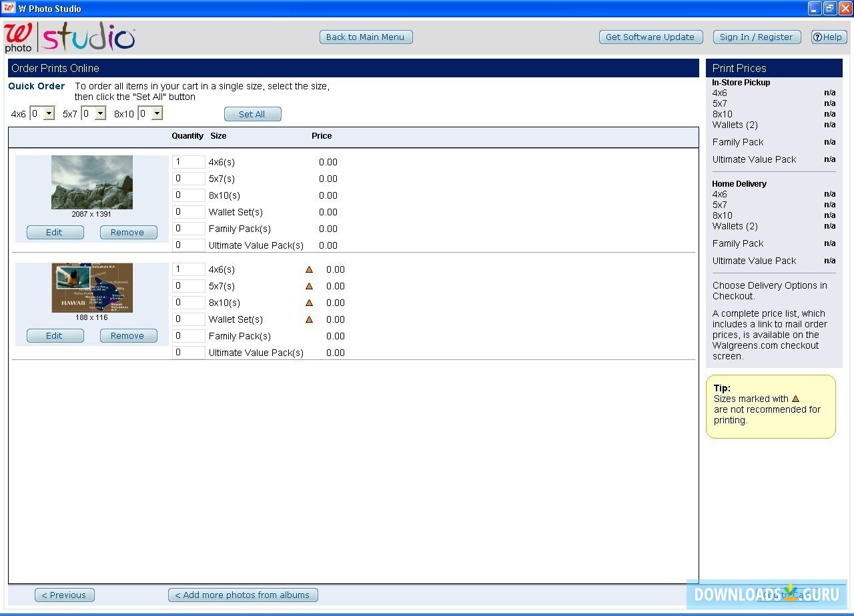Click warning triangle beside Hawaii photo Wallet Set(s)
Screen dimensions: 854x616
pyautogui.click(x=309, y=319)
